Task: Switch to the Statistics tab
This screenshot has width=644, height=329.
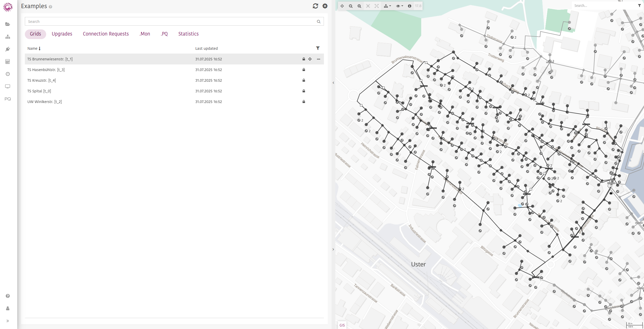Action: [188, 34]
